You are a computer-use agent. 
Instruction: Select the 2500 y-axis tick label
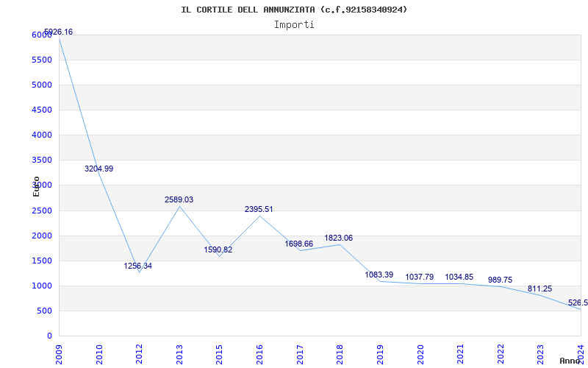pos(42,210)
